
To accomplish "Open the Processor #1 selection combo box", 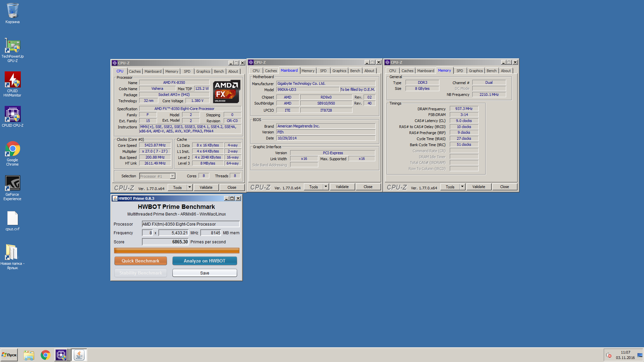I will [157, 176].
